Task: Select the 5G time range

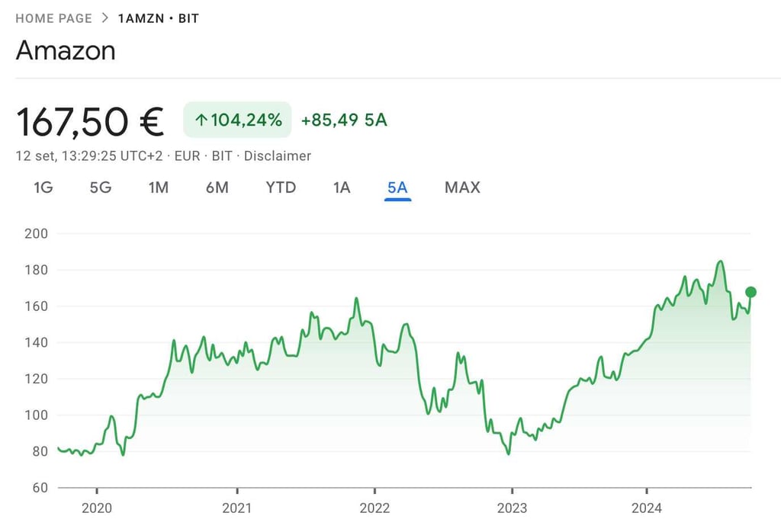Action: [x=100, y=187]
